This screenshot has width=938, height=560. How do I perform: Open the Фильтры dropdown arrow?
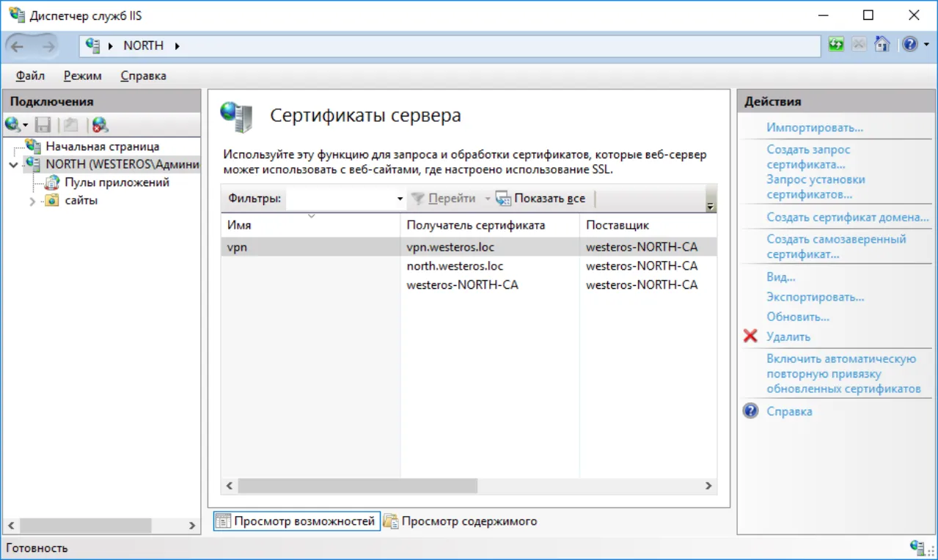click(400, 199)
